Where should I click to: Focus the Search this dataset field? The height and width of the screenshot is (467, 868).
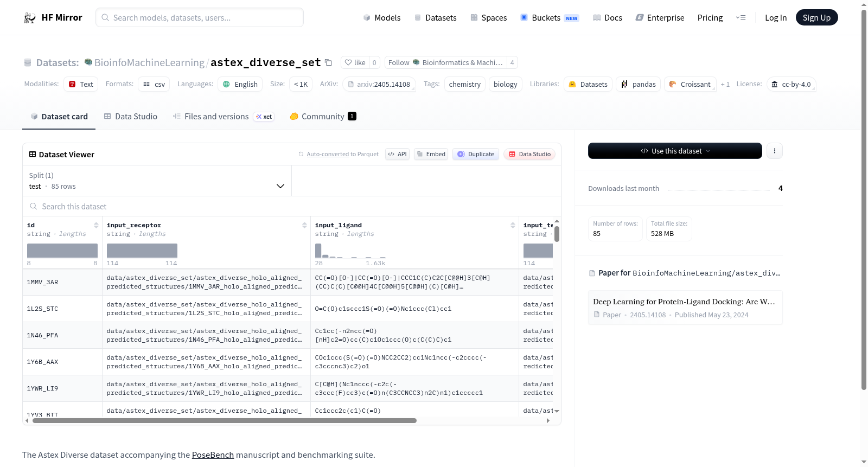292,206
